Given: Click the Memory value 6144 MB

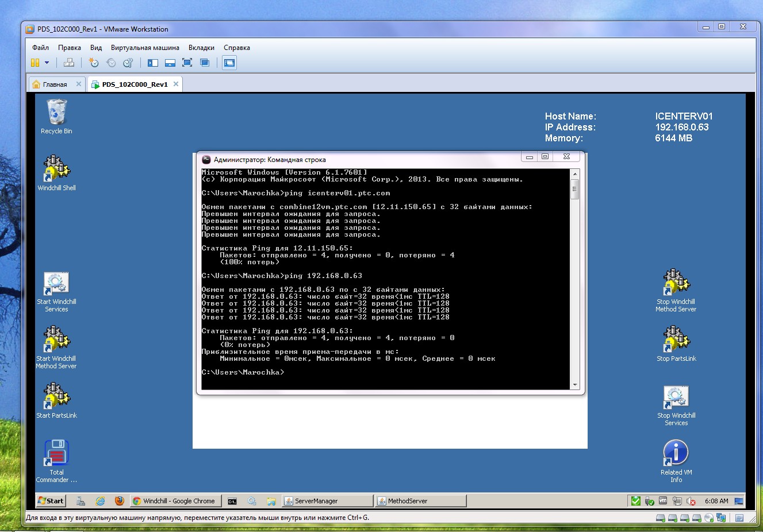Looking at the screenshot, I should (x=673, y=138).
